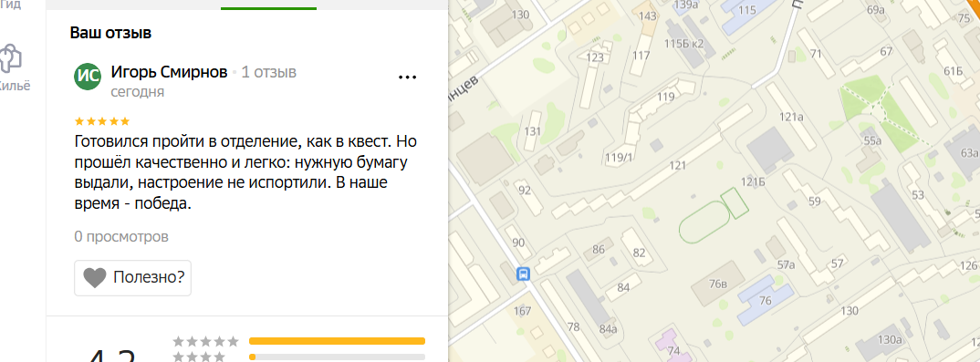
Task: Click building 67 on the map
Action: coord(886,51)
